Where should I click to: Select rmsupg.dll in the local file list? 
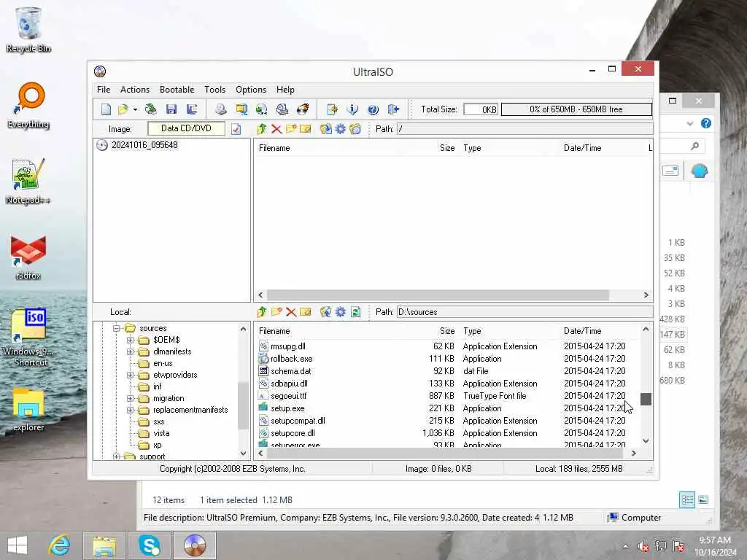click(x=287, y=346)
